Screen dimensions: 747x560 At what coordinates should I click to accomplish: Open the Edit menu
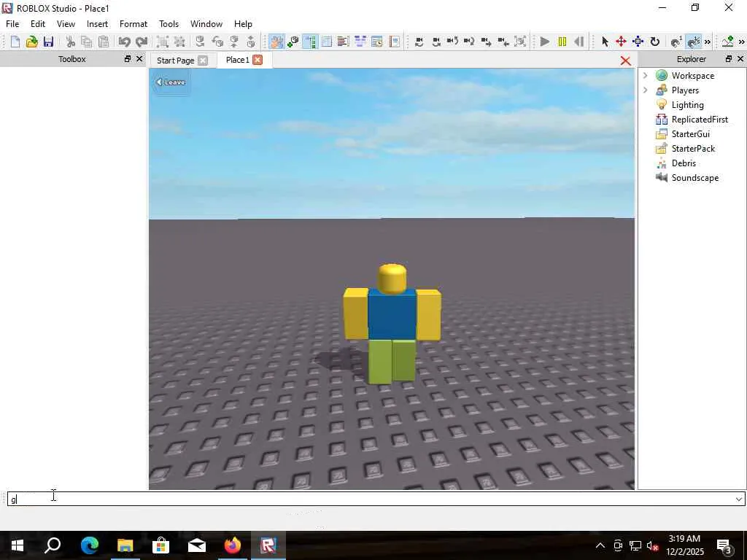tap(38, 24)
